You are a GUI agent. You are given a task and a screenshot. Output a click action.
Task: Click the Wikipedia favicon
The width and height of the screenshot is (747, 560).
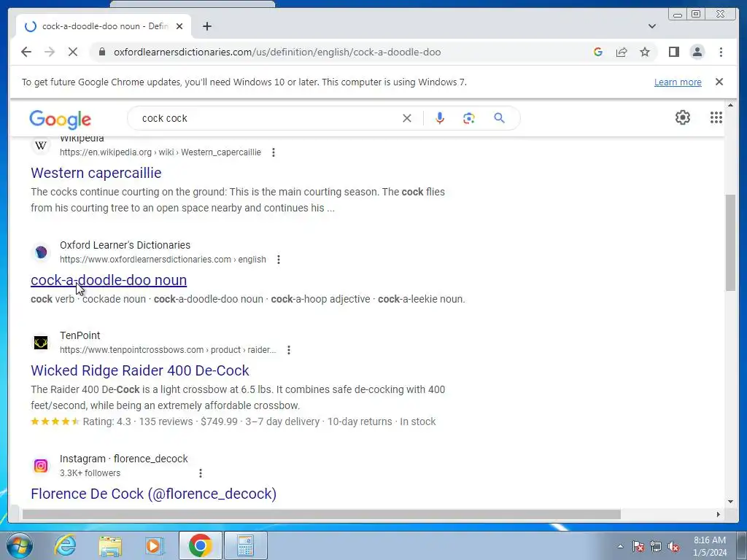tap(41, 145)
